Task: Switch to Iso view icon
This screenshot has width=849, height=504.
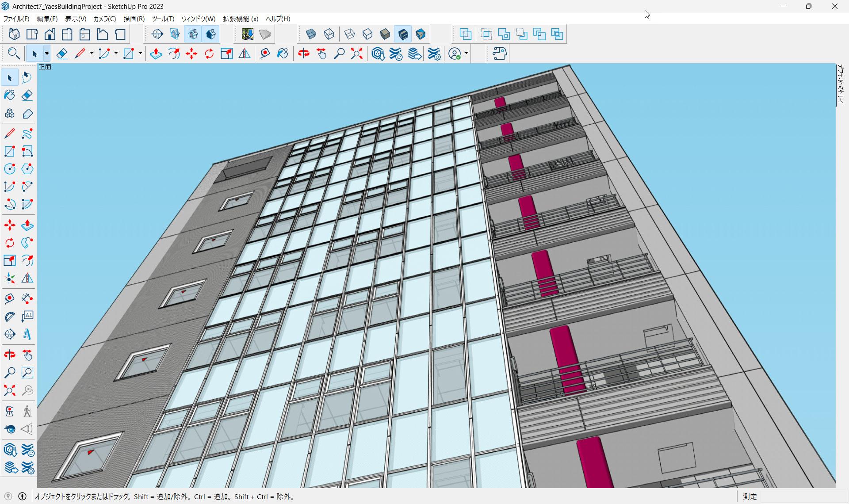Action: coord(14,34)
